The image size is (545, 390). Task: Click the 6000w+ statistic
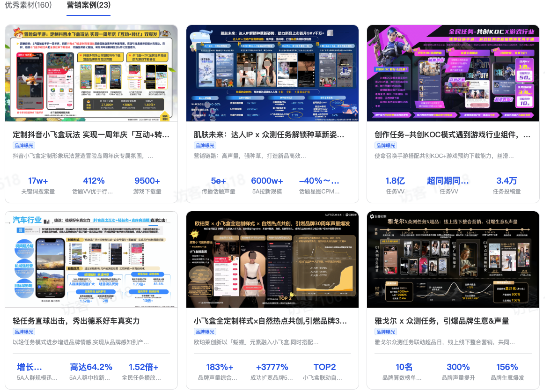click(x=267, y=181)
